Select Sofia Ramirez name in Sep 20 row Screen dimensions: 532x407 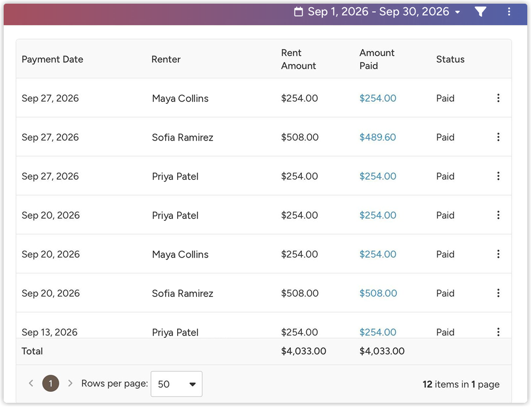pos(182,294)
